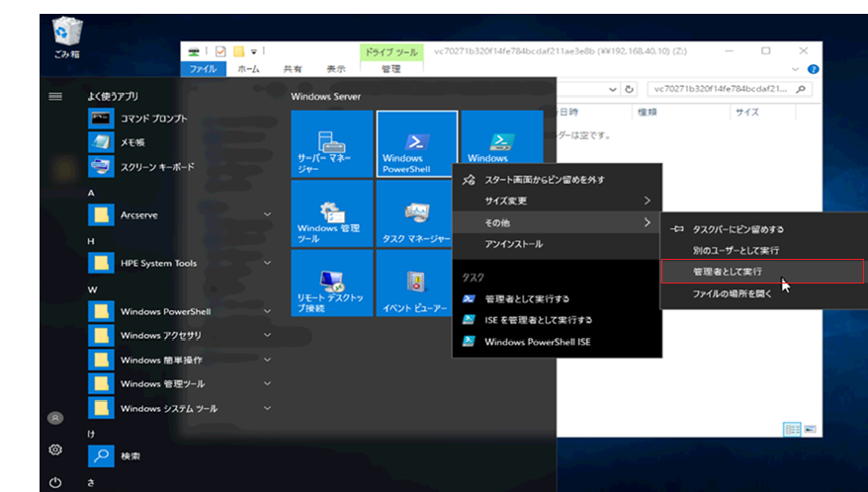
Task: Click the partially hidden Windows PowerShell ISE tile
Action: point(502,137)
